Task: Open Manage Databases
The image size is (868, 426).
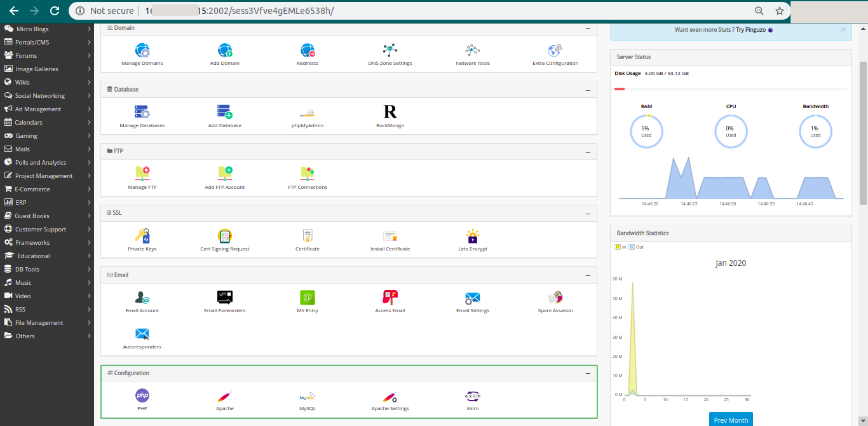Action: coord(142,113)
